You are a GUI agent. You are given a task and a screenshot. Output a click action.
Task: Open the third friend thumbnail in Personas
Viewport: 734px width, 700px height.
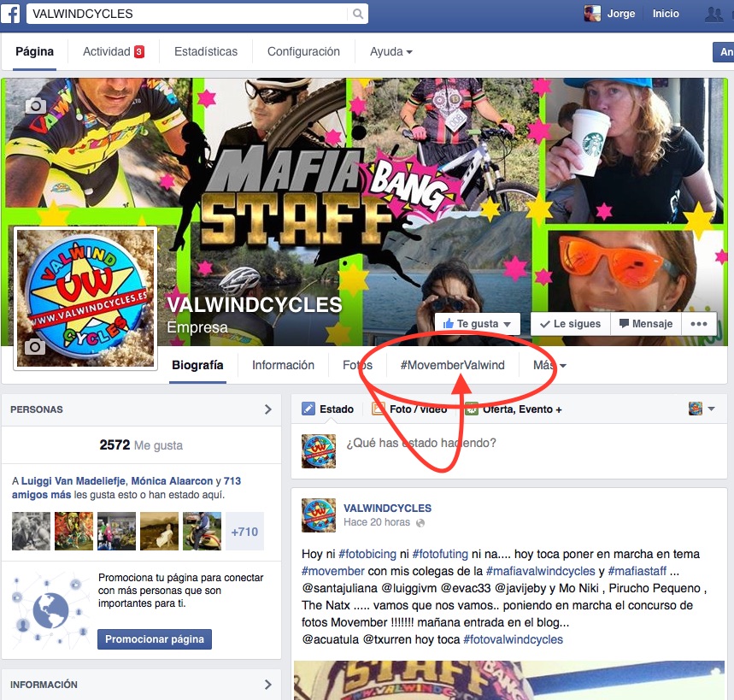pyautogui.click(x=116, y=531)
